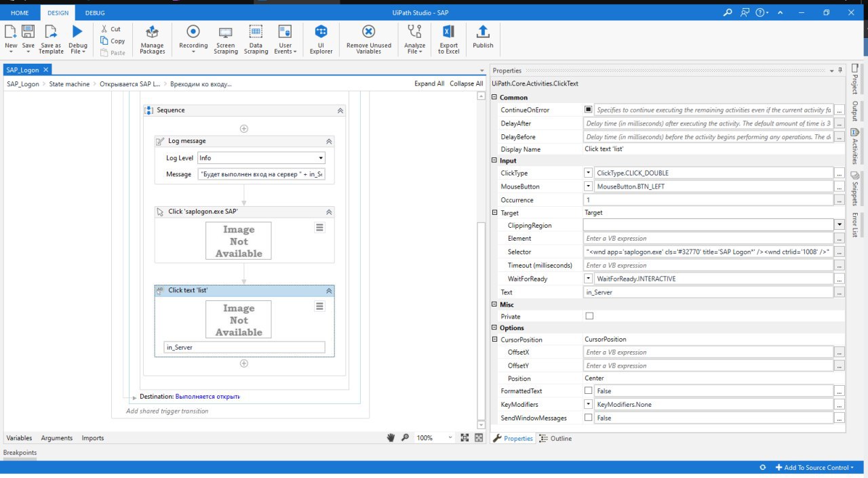Click Expand All link

click(429, 84)
